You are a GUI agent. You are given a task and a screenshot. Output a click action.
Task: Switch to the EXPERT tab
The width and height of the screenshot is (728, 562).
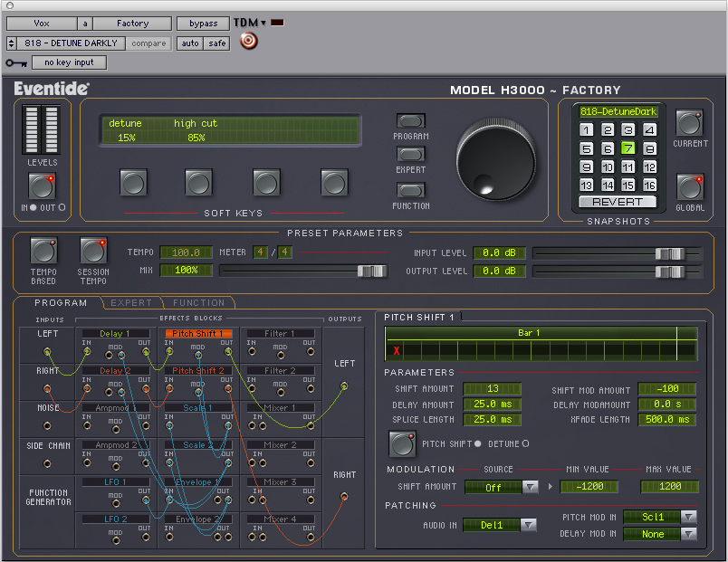click(x=131, y=302)
